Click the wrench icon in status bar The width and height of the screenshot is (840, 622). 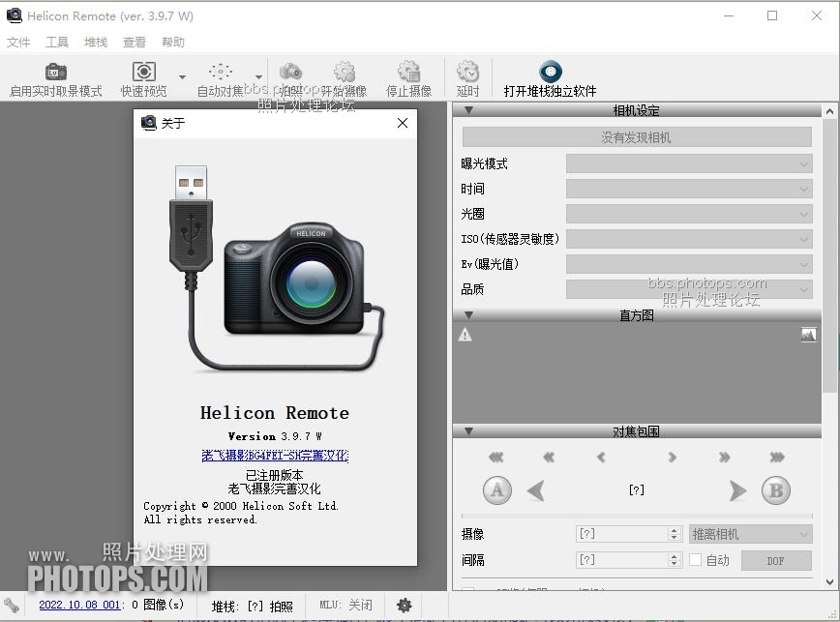(12, 606)
